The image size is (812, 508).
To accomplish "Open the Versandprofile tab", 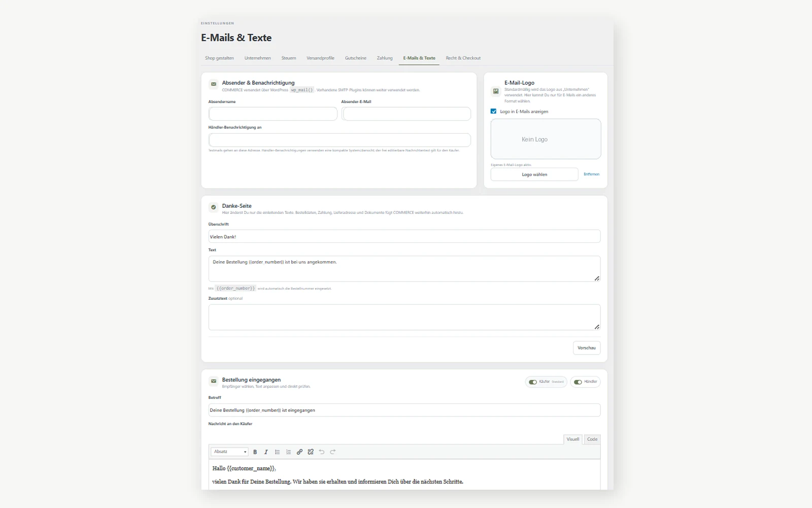I will coord(320,58).
